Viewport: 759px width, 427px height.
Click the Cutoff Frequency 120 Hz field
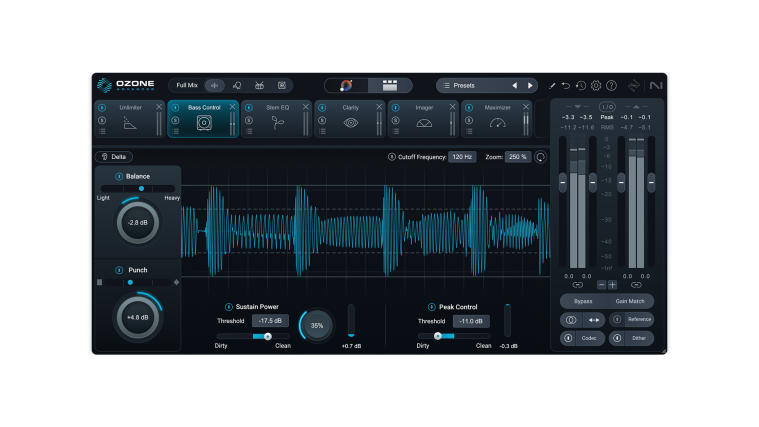(x=462, y=157)
